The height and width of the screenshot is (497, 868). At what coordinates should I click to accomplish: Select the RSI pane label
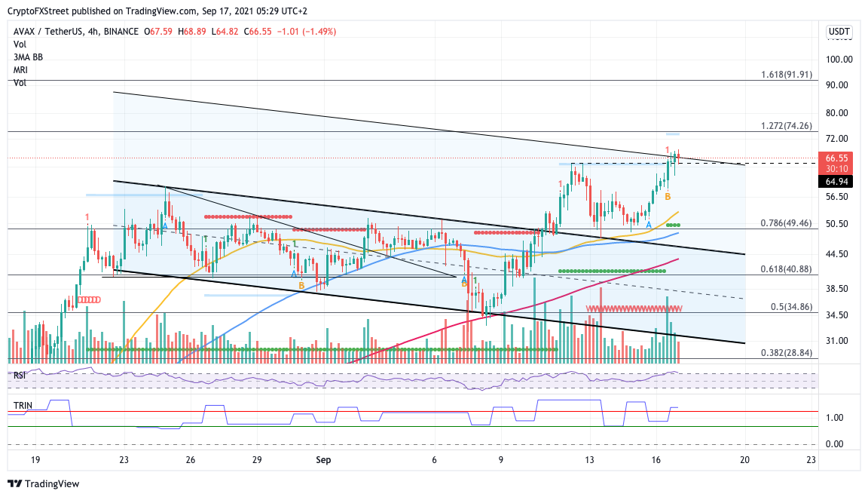point(20,375)
